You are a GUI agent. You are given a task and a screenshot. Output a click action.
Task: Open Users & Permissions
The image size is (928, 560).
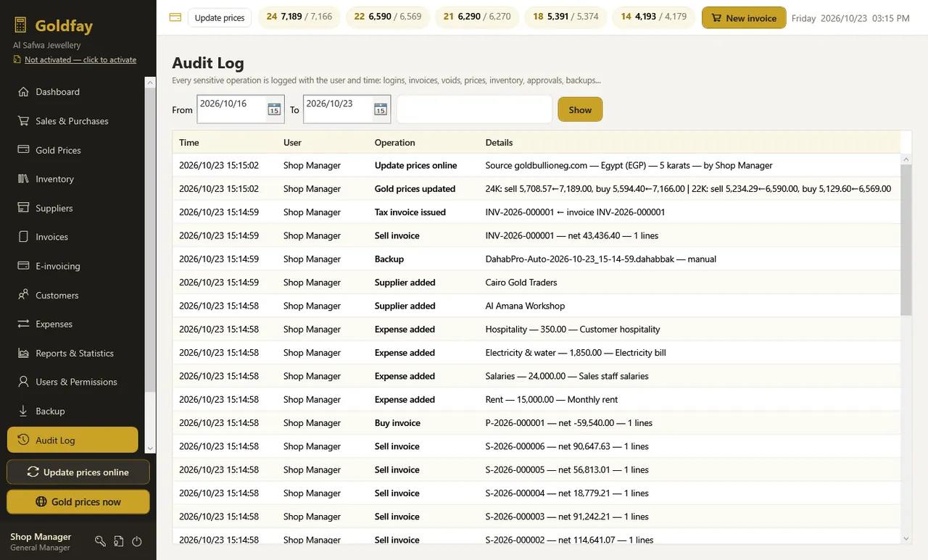[72, 382]
